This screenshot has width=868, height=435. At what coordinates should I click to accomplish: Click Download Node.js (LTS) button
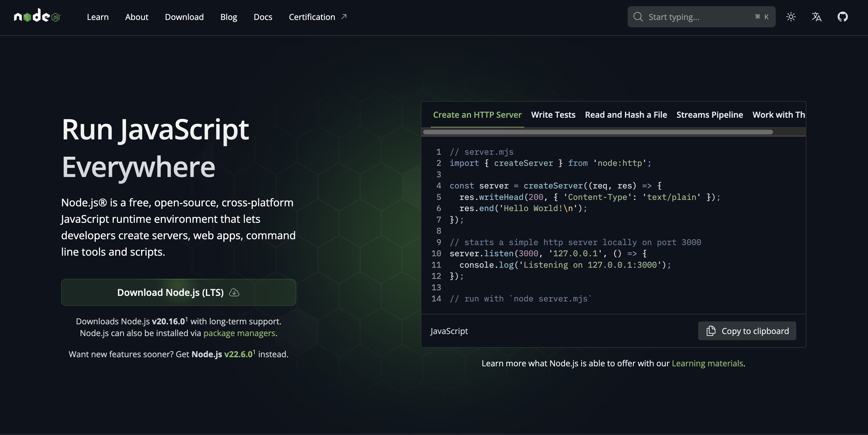[179, 292]
